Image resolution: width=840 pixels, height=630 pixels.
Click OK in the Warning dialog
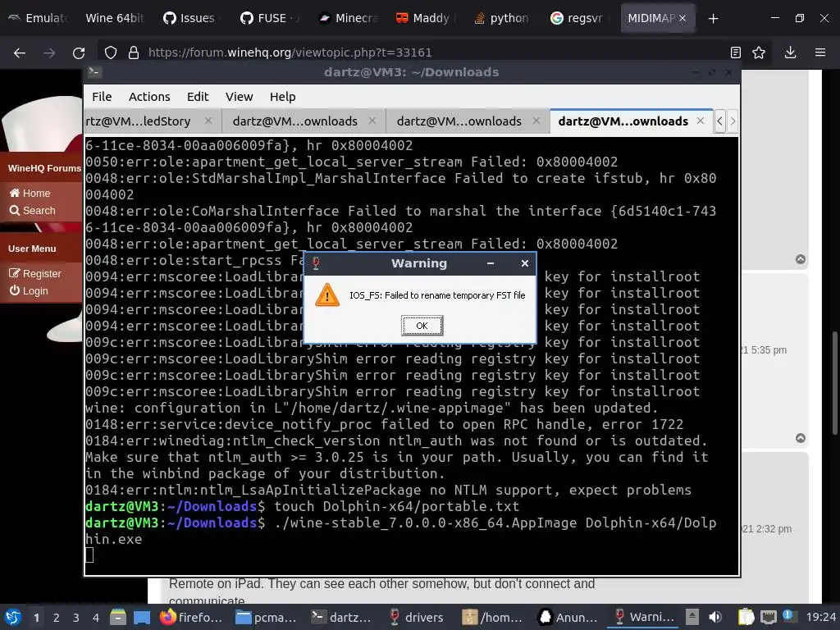[x=422, y=325]
